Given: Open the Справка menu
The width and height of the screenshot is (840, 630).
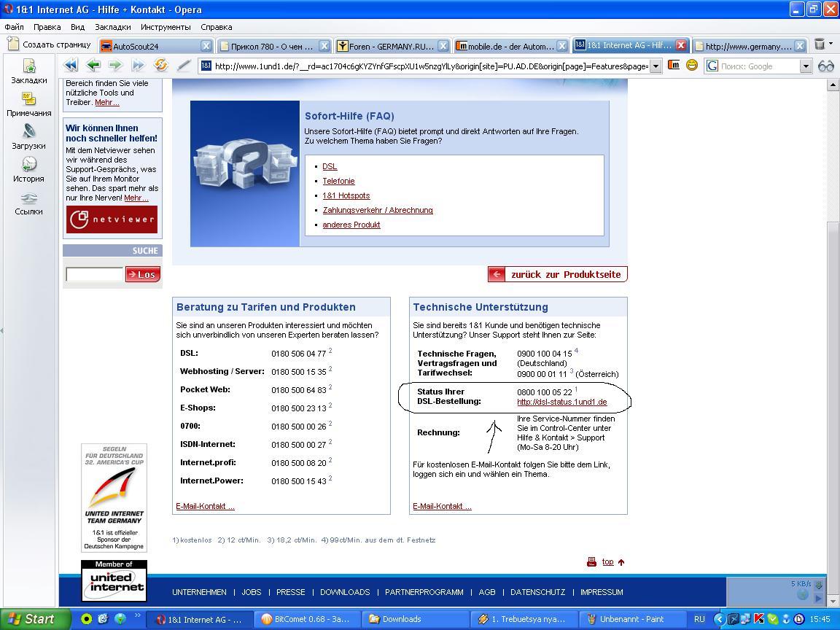Looking at the screenshot, I should point(217,27).
